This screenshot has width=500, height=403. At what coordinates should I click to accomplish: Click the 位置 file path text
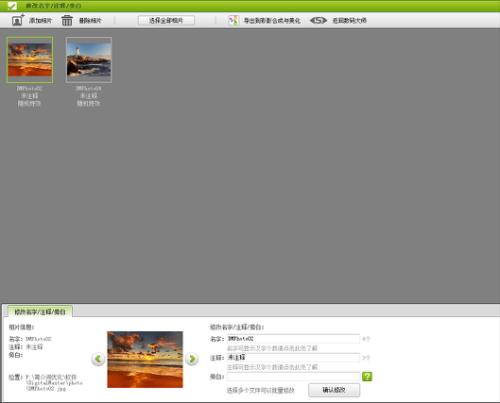pos(54,383)
